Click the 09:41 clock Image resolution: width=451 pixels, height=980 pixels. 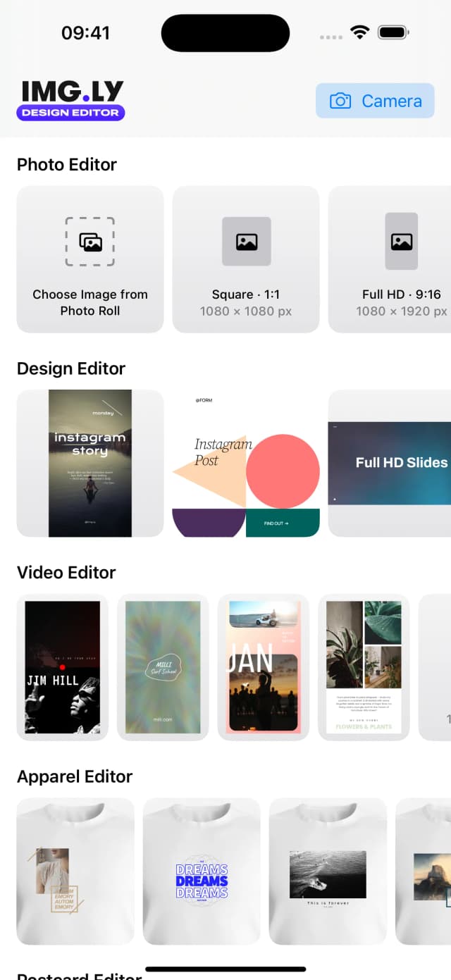85,32
